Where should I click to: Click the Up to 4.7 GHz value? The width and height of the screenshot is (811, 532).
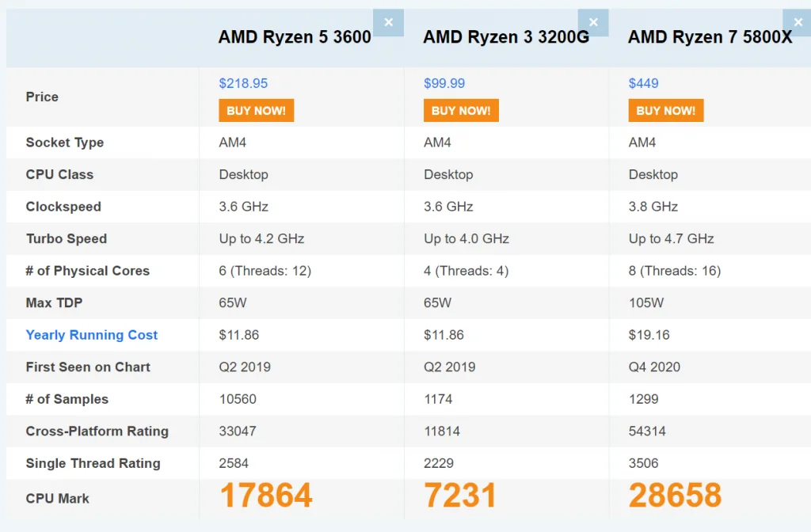point(672,239)
